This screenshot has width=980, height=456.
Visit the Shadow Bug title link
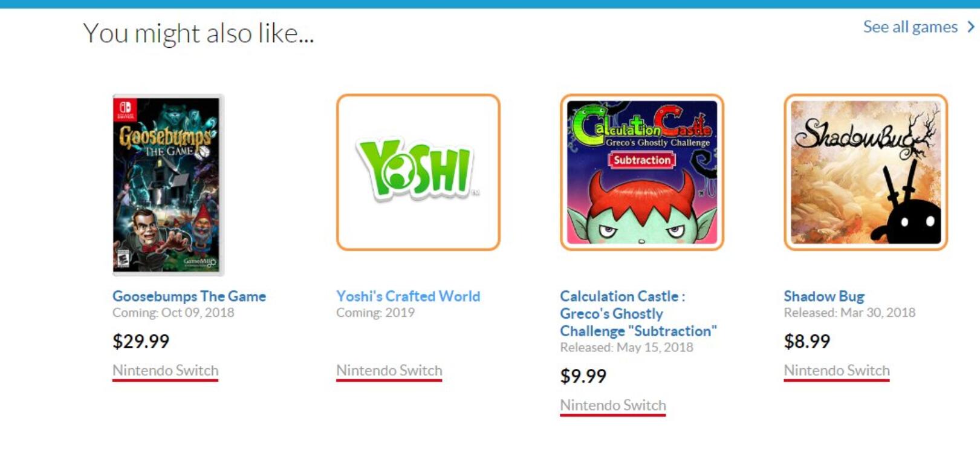coord(824,296)
